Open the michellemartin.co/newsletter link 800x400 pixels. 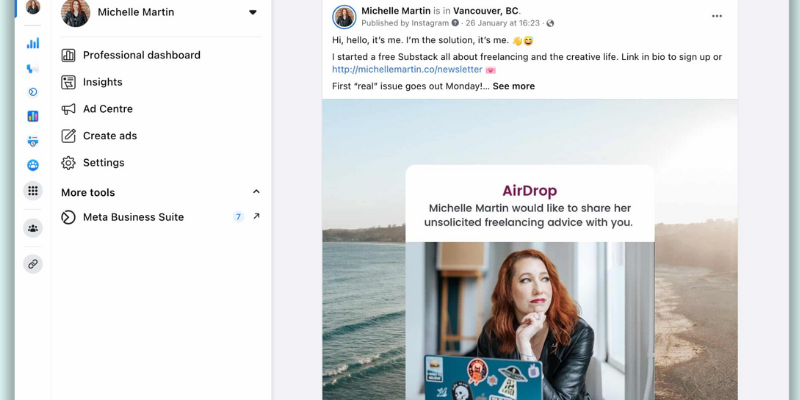point(407,69)
